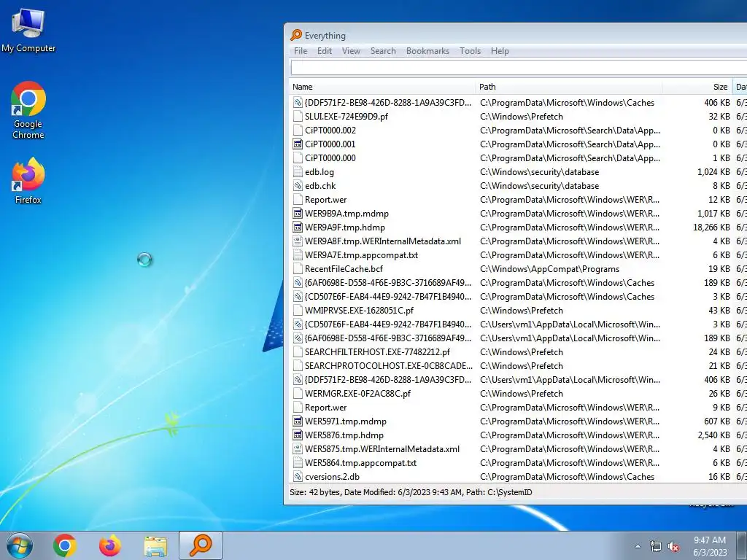Screen dimensions: 747x560
Task: Select the WER9A8F.tmp.WERInternalMetadata.xml file icon
Action: pos(298,241)
